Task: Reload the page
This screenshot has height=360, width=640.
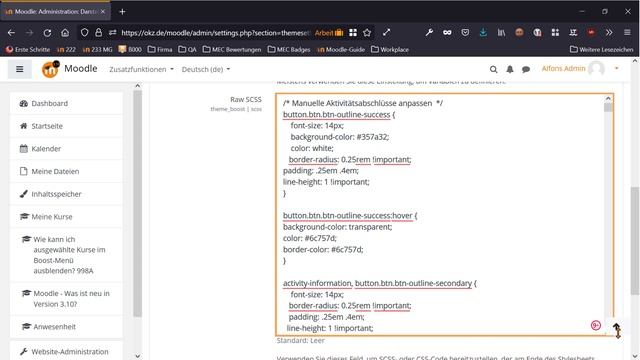Action: 47,33
